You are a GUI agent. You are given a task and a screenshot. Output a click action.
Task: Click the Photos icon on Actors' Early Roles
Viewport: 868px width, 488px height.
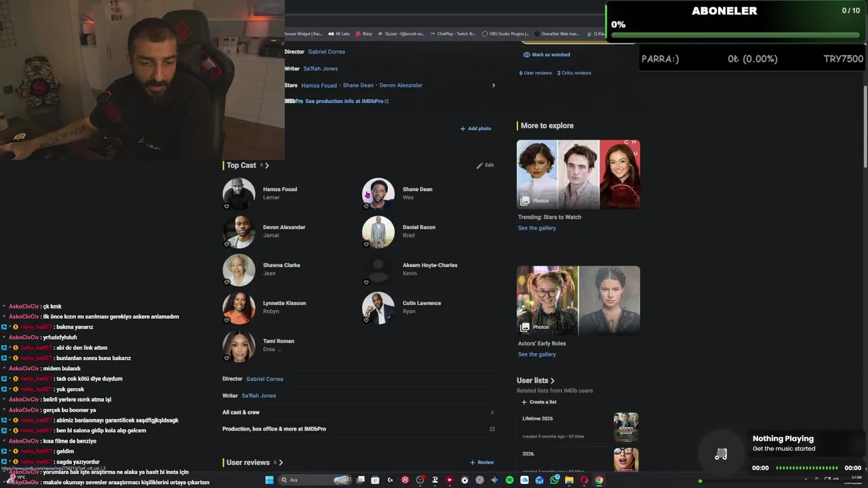(x=525, y=327)
